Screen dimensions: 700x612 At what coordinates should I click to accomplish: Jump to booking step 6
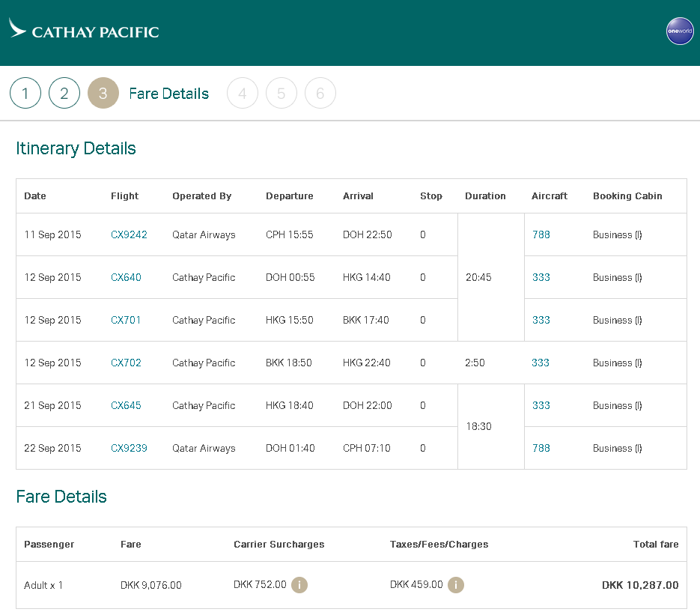click(320, 94)
